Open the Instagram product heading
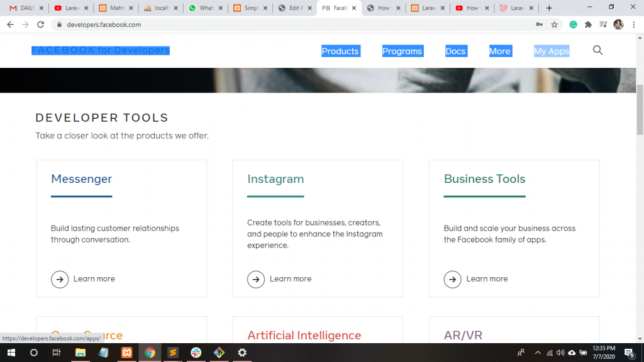Image resolution: width=644 pixels, height=362 pixels. pyautogui.click(x=275, y=179)
